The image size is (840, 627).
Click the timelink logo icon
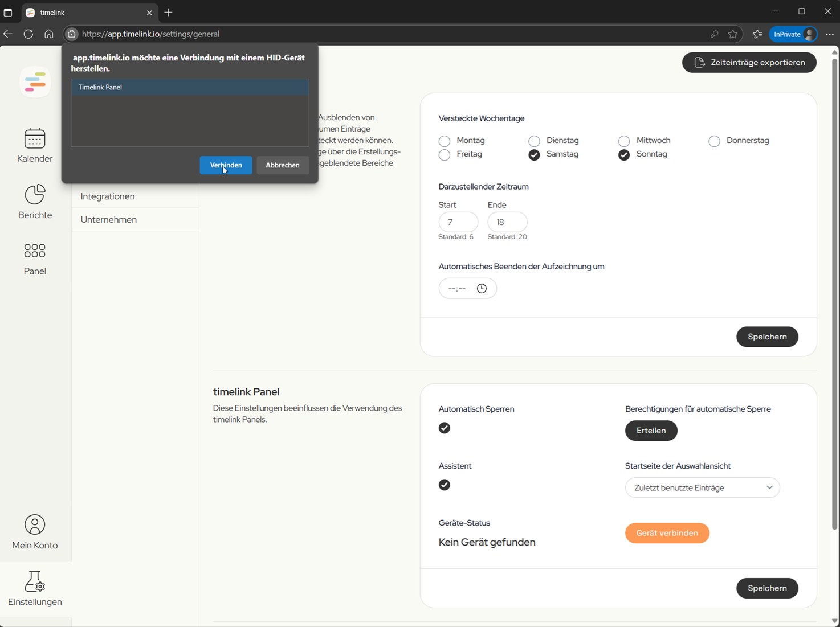35,82
